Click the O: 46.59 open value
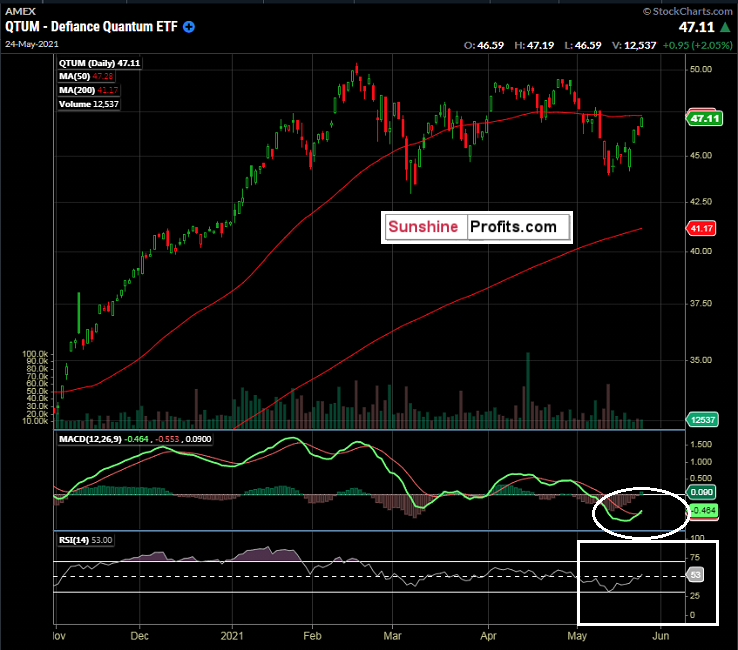 pyautogui.click(x=484, y=45)
